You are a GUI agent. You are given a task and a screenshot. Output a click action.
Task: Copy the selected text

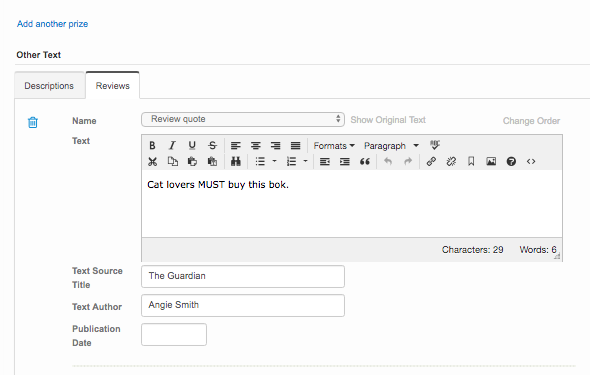point(172,161)
